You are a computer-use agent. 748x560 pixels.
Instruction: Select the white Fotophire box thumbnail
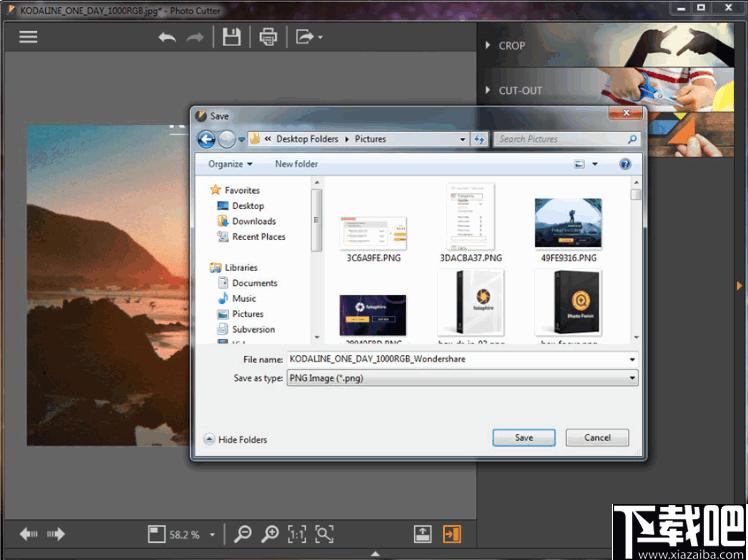coord(470,302)
